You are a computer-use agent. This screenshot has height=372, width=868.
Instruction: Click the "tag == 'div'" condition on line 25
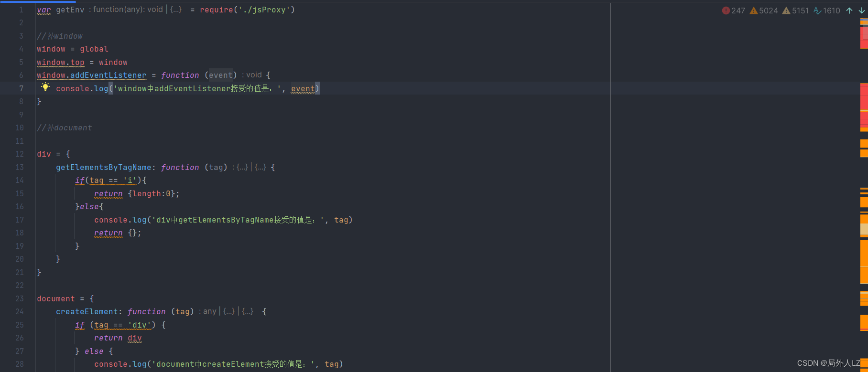pos(122,325)
